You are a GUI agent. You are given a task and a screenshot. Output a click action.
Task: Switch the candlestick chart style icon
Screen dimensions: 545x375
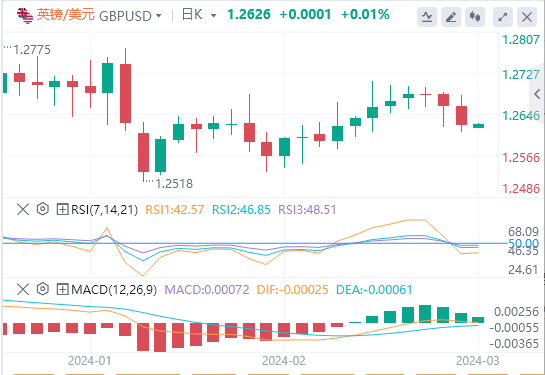[x=475, y=16]
